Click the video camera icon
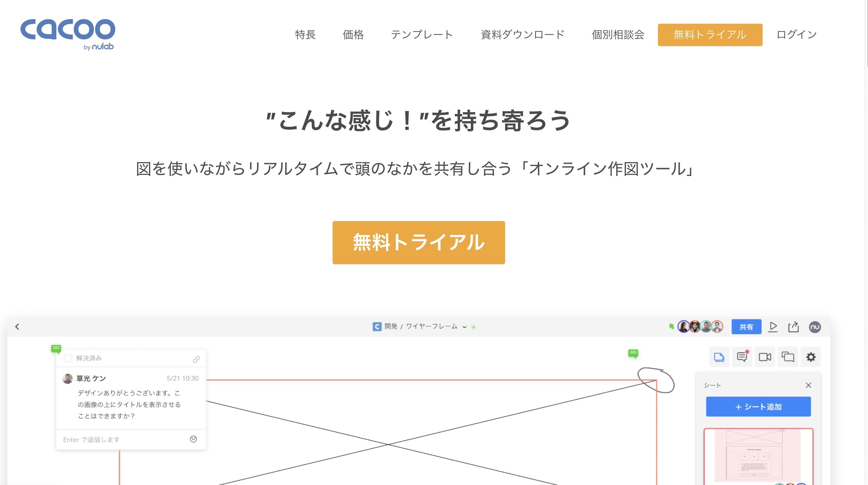868x485 pixels. coord(765,357)
